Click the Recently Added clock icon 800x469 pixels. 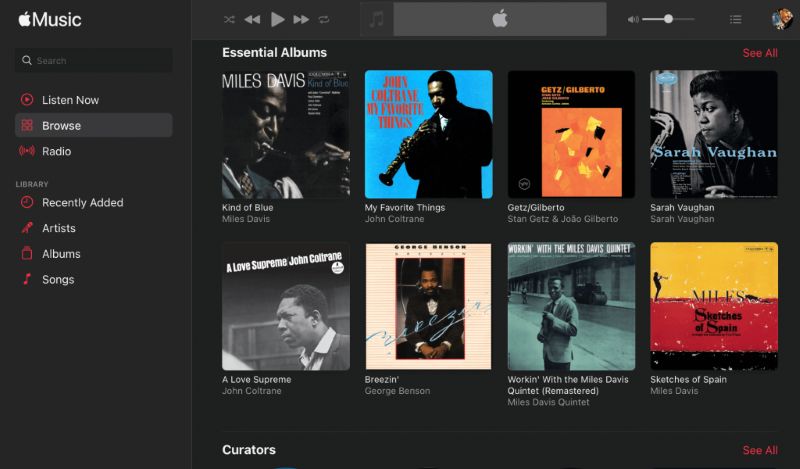pos(27,202)
